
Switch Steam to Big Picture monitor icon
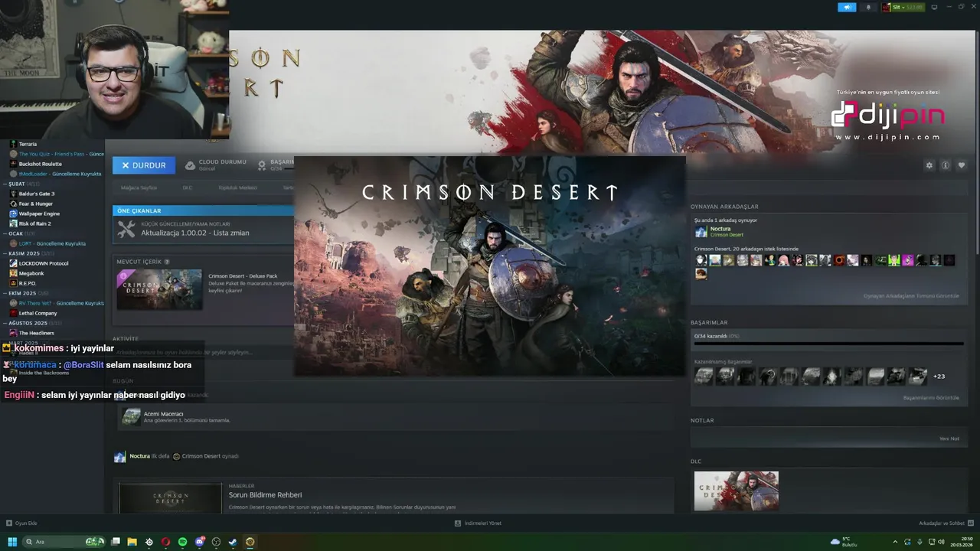click(934, 7)
